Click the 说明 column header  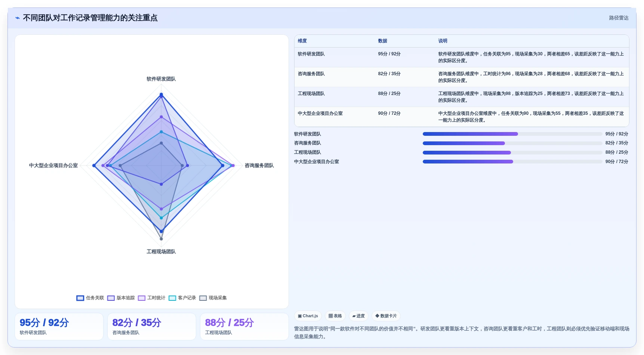tap(443, 41)
